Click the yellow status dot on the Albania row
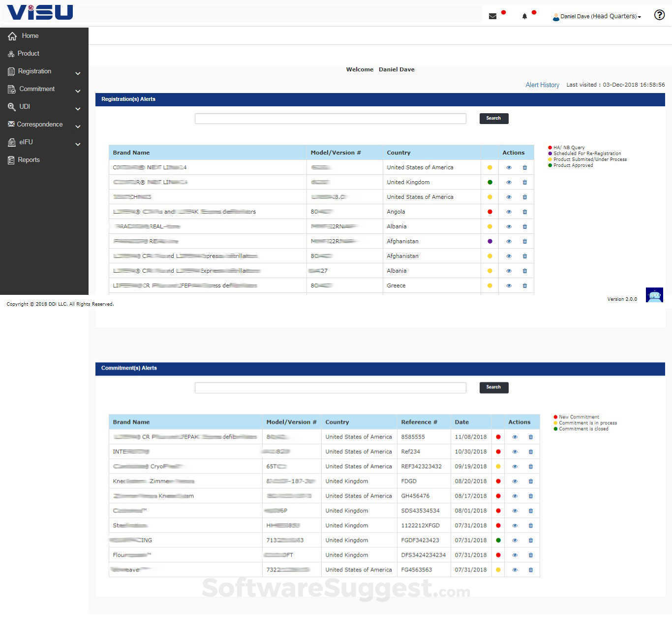Image resolution: width=672 pixels, height=636 pixels. 489,226
